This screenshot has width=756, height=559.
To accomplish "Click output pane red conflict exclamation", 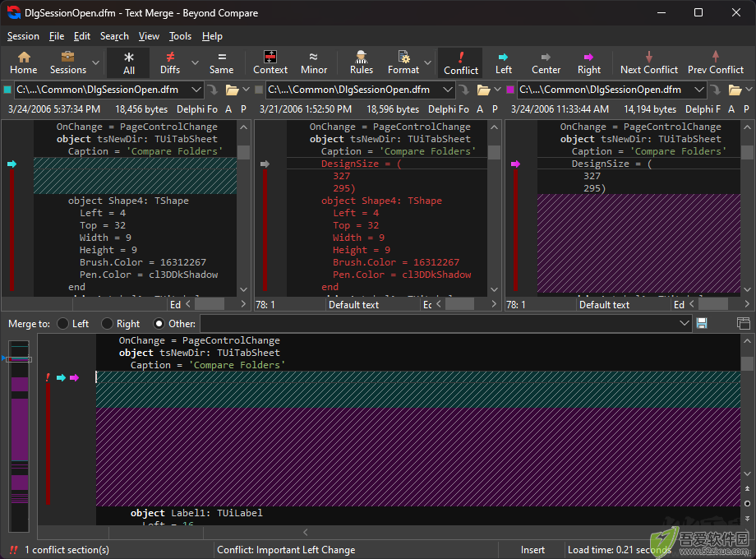I will pyautogui.click(x=48, y=377).
